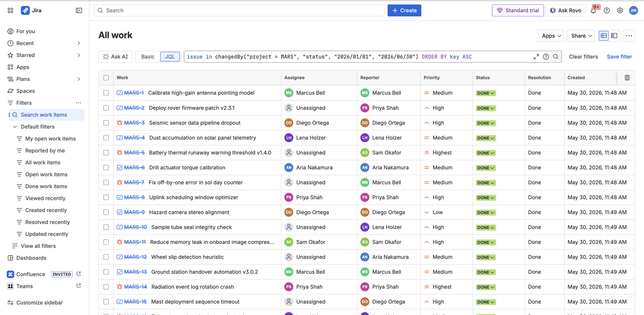The height and width of the screenshot is (315, 644).
Task: Click the top Search input field
Action: click(x=239, y=10)
